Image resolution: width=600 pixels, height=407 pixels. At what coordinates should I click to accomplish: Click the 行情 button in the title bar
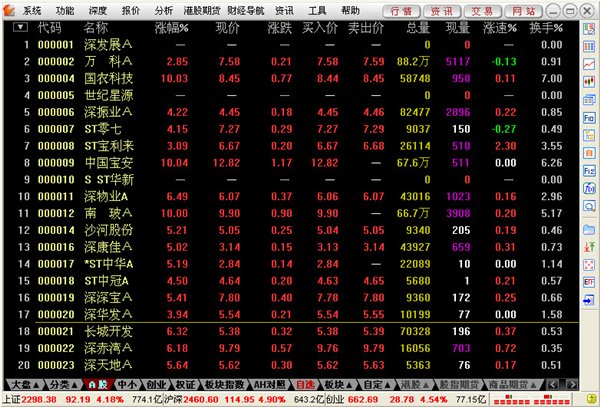pos(401,11)
